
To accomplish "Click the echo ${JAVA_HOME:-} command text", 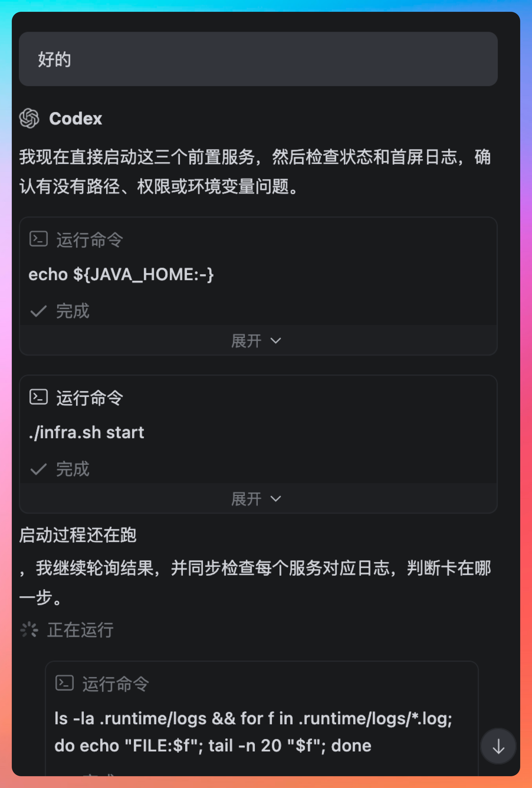I will click(121, 274).
